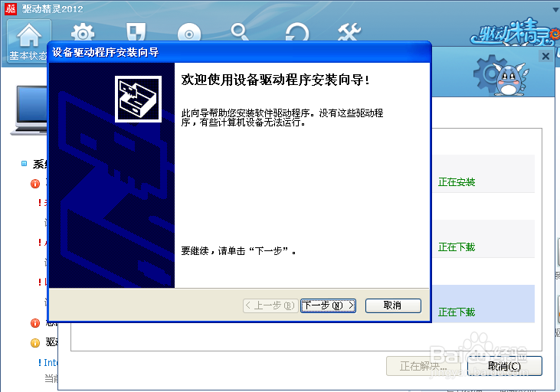Click the 驱动精灵 brand logo
This screenshot has height=392, width=560.
coord(514,33)
